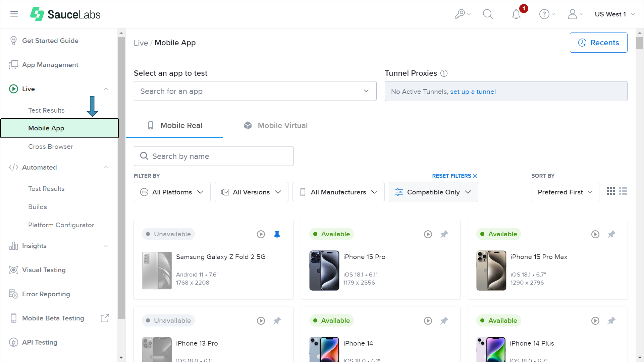Open All Manufacturers filter
This screenshot has width=644, height=362.
tap(338, 192)
